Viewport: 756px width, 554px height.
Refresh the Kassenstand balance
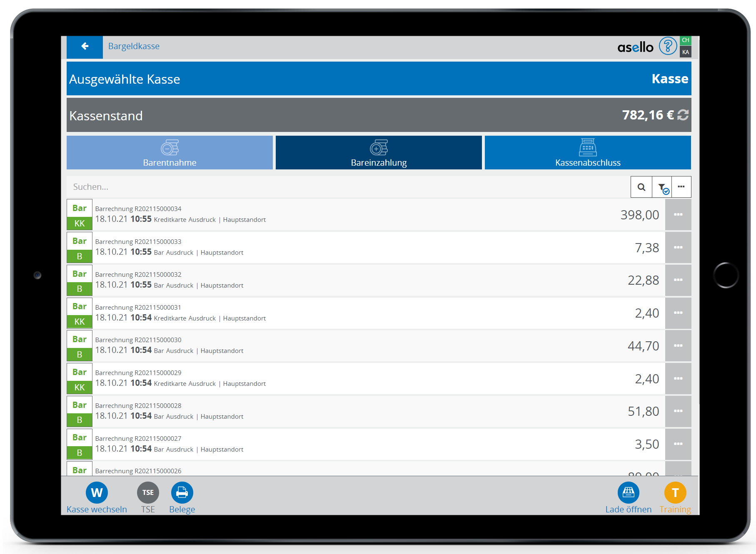click(x=683, y=115)
